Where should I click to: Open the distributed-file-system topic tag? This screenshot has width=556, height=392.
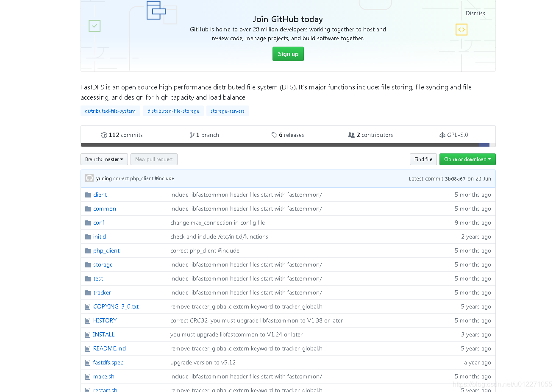(110, 111)
